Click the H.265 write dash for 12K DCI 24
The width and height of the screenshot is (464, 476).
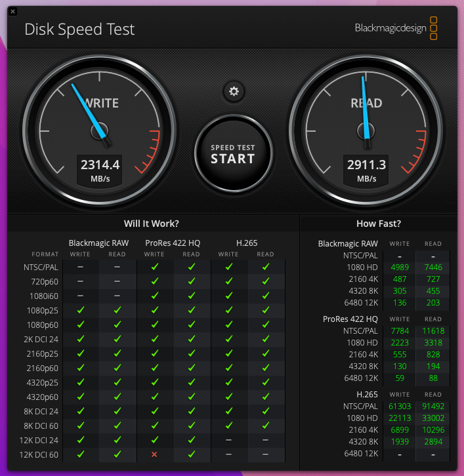229,440
